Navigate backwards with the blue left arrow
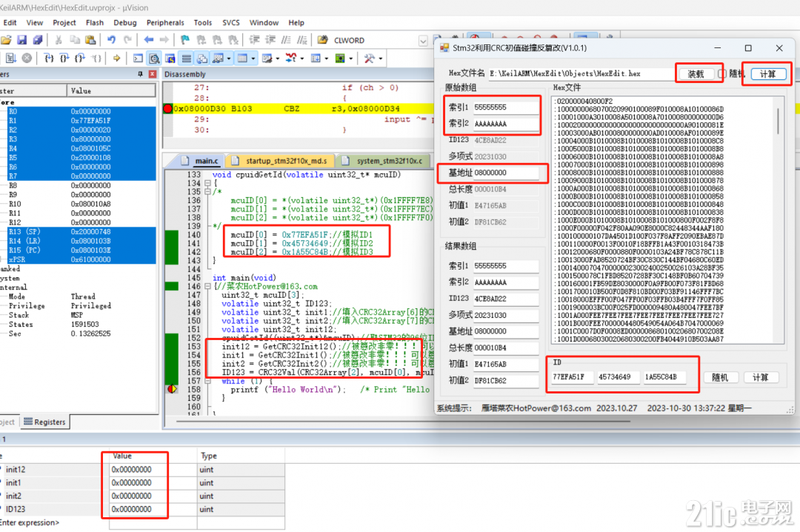Screen dimensions: 800x532 click(x=148, y=40)
